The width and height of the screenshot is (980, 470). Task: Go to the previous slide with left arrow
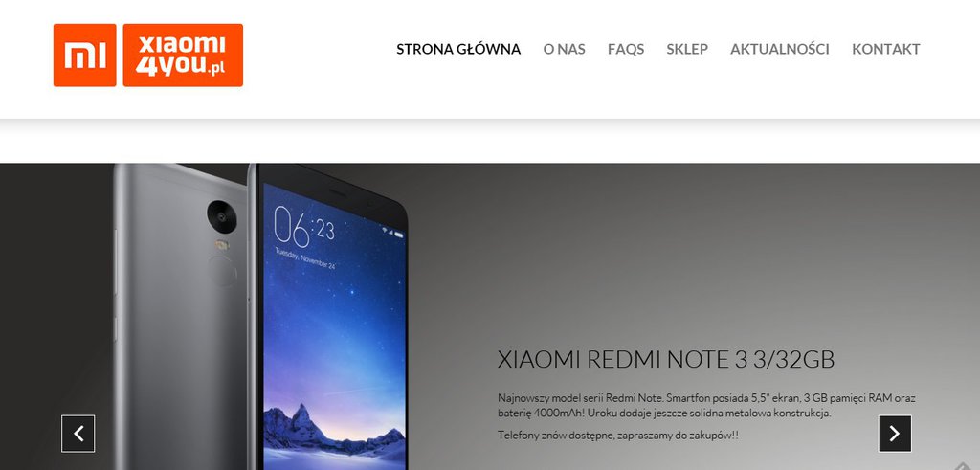tap(78, 433)
